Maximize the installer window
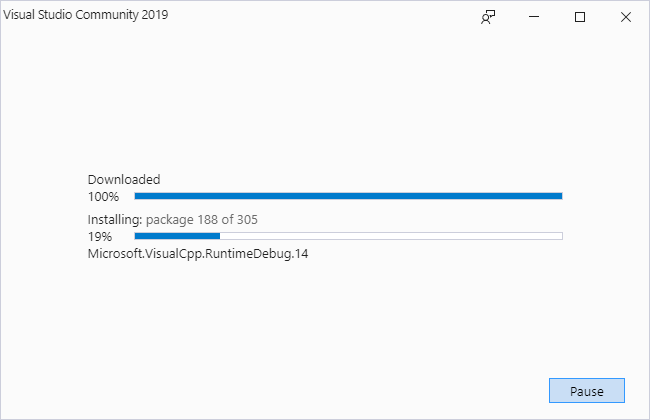650x420 pixels. click(580, 17)
